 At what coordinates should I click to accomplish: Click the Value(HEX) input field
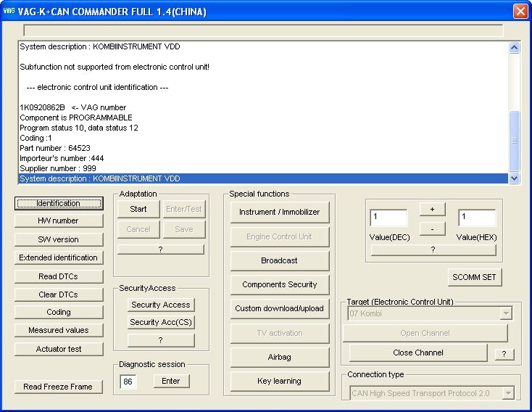pyautogui.click(x=477, y=218)
